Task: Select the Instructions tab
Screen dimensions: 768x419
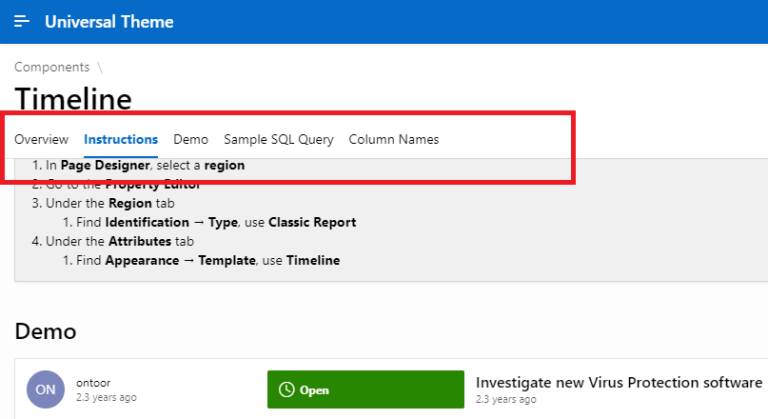Action: (x=121, y=140)
